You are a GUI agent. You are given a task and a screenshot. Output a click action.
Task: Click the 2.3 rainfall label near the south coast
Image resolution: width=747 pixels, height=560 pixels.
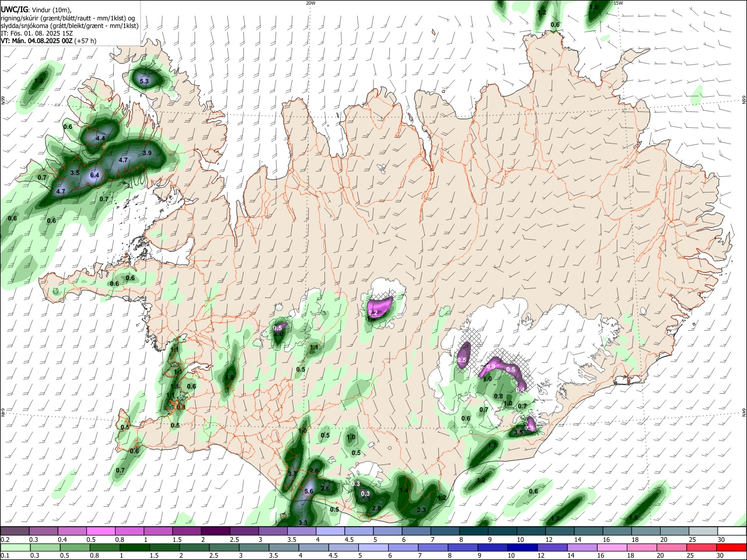(421, 510)
